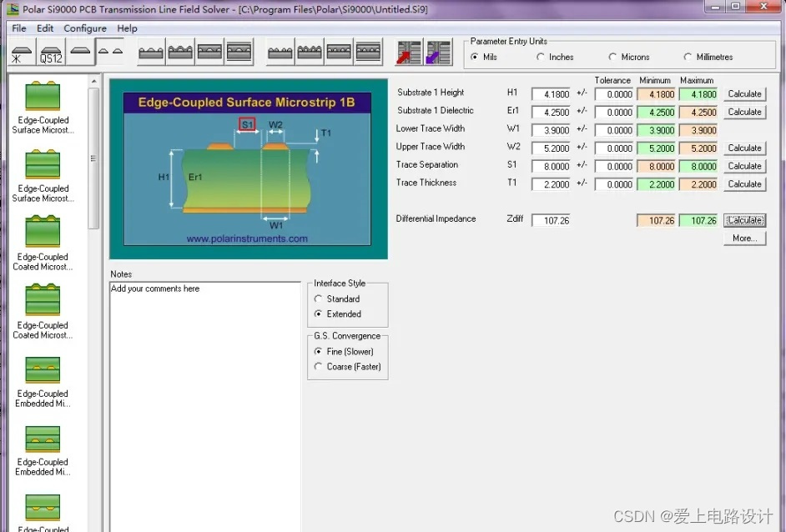Minimize the Polar Si9000 window
This screenshot has width=786, height=532.
pos(715,7)
